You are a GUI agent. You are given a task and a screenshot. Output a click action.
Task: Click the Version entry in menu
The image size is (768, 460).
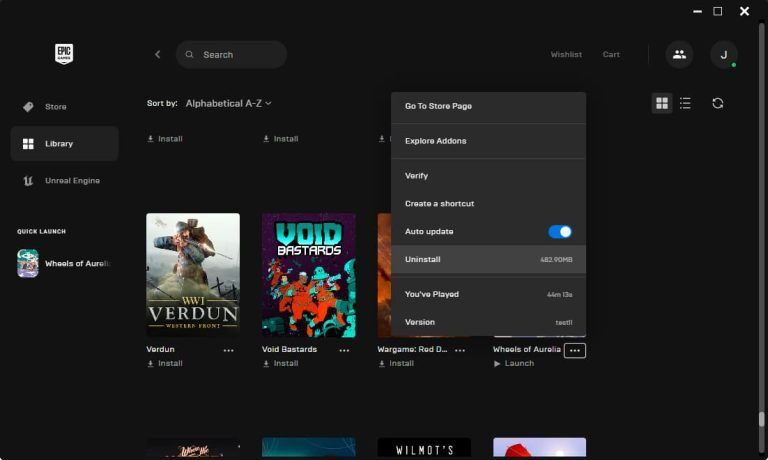[488, 322]
